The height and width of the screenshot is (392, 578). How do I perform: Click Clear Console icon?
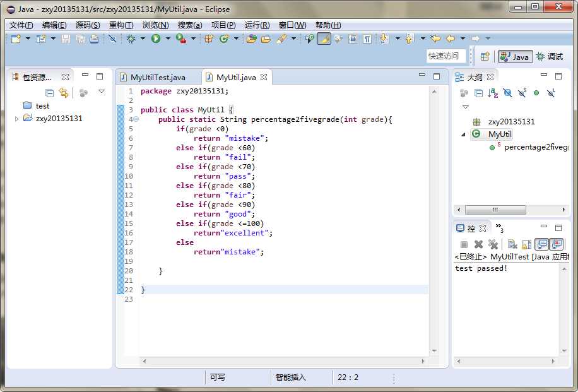pyautogui.click(x=512, y=244)
